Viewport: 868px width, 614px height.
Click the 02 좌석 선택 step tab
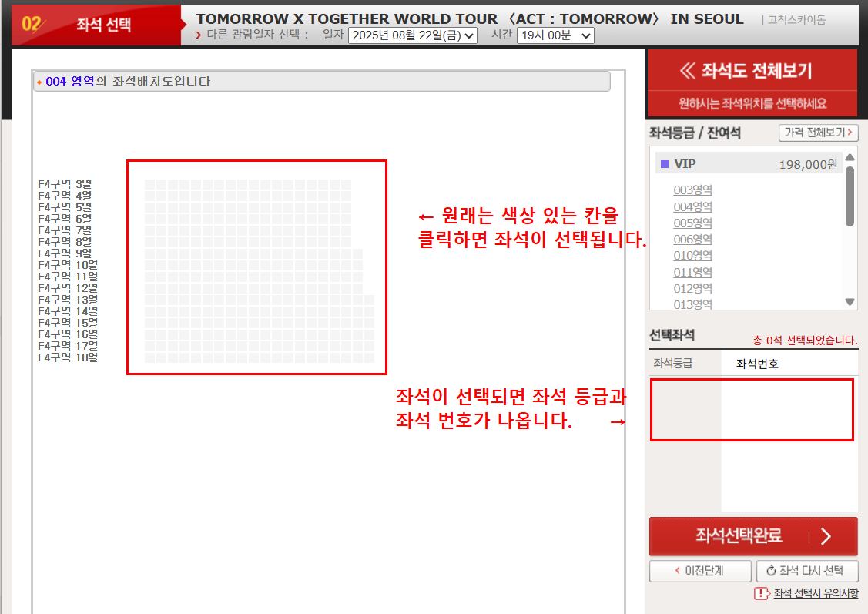click(96, 25)
